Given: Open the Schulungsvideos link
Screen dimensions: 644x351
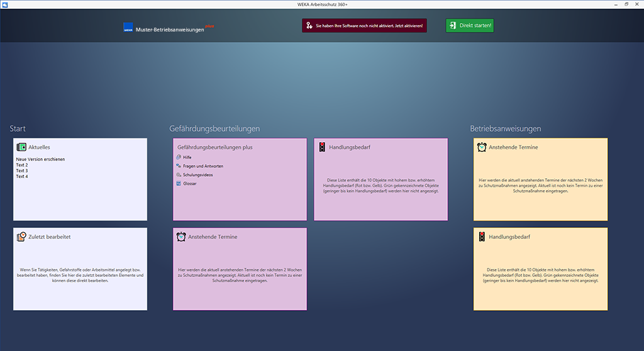Looking at the screenshot, I should [198, 175].
